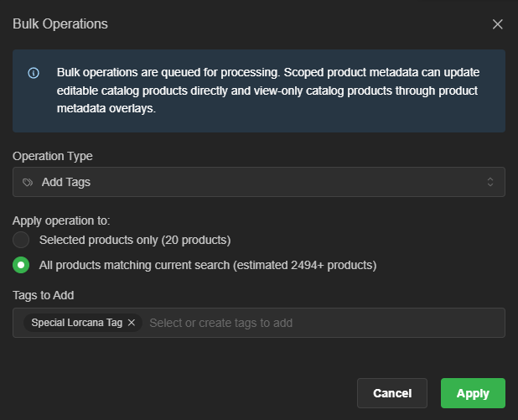Click the 'Tags to Add' label
Screen dimensions: 518x420
(44, 295)
